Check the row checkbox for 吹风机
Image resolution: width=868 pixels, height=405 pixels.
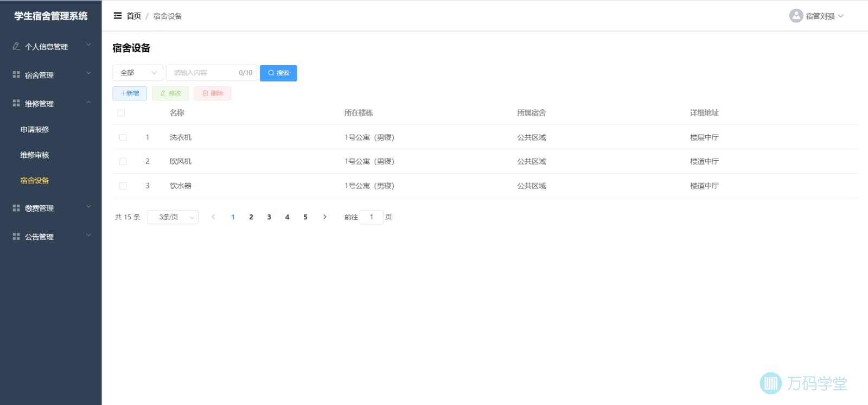[123, 161]
